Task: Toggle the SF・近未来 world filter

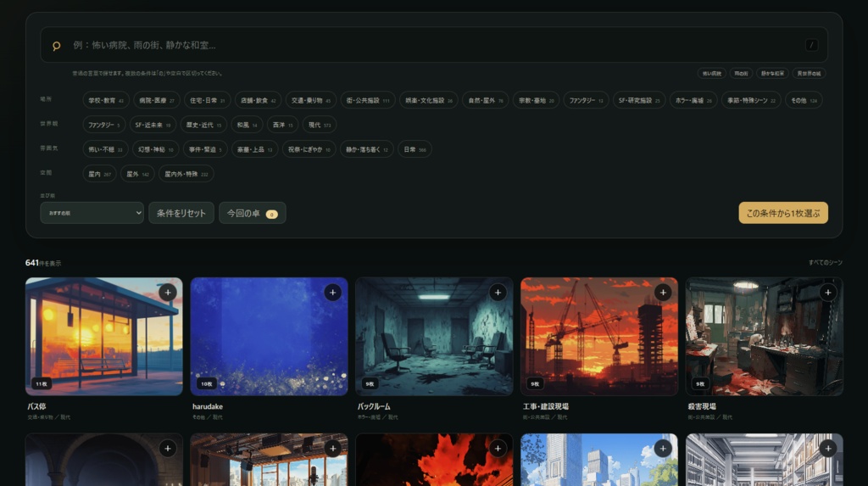Action: pyautogui.click(x=153, y=125)
